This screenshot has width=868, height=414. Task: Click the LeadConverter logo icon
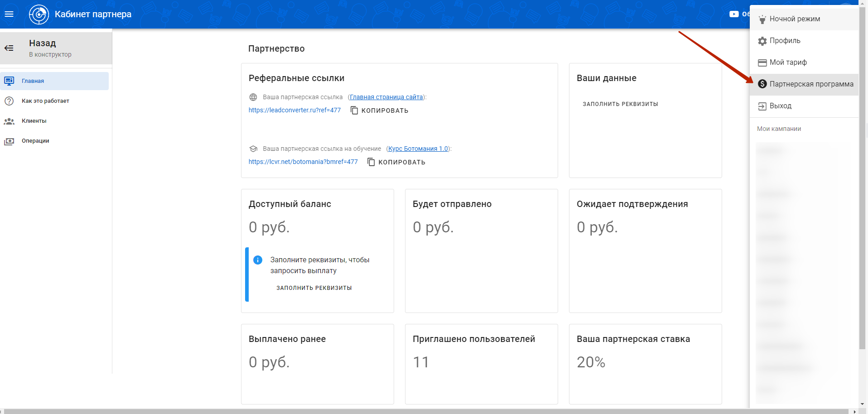click(x=39, y=14)
